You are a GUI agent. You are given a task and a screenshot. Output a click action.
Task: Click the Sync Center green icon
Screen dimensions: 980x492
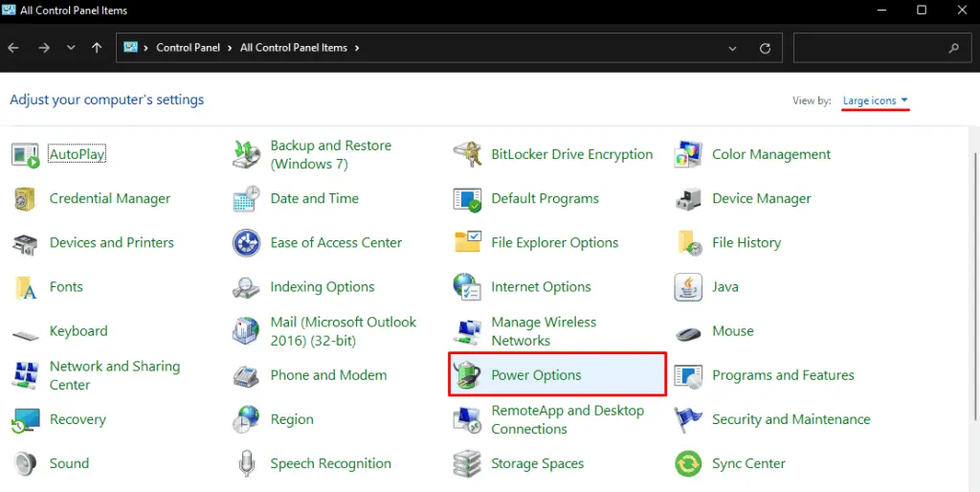click(688, 464)
